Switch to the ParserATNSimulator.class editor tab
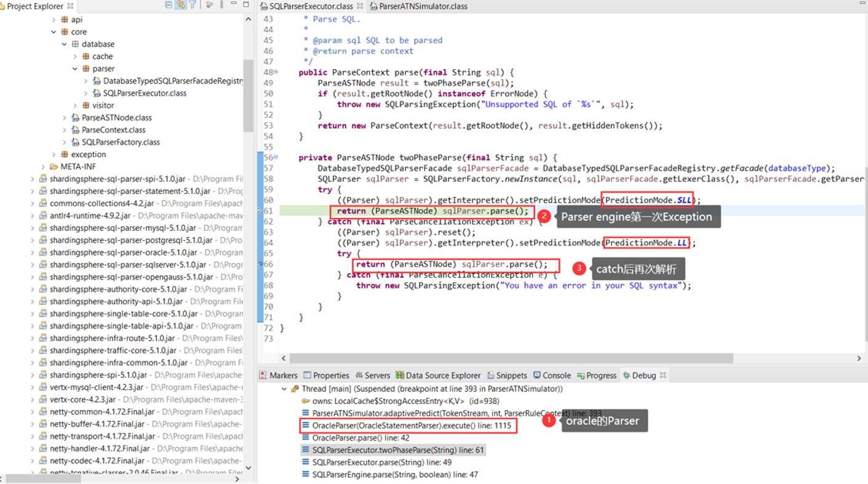 (424, 6)
